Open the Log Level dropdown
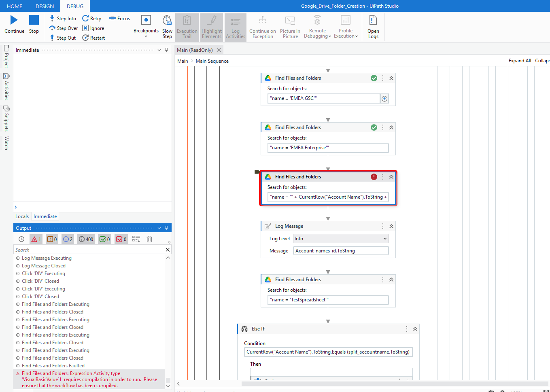 click(341, 239)
